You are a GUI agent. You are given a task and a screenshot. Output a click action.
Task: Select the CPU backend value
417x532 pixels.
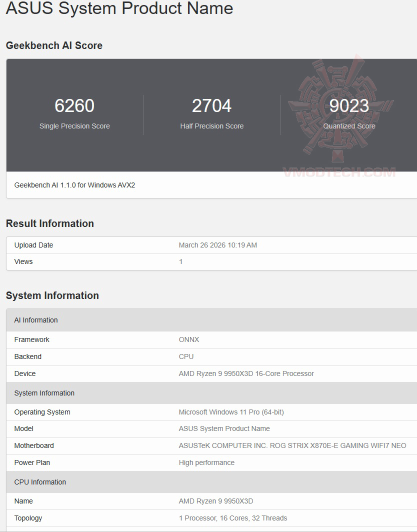click(x=186, y=356)
